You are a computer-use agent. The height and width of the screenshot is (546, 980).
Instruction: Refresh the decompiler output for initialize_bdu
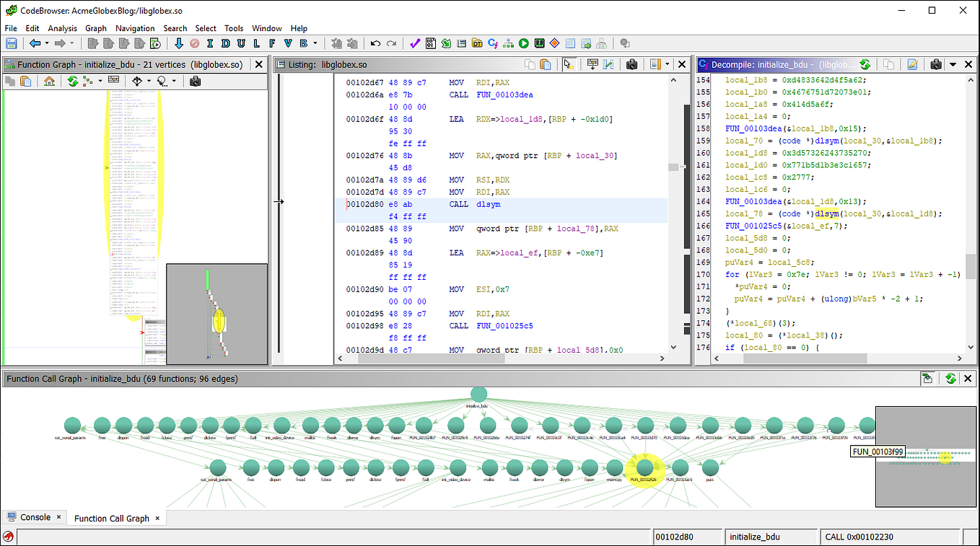click(x=865, y=64)
